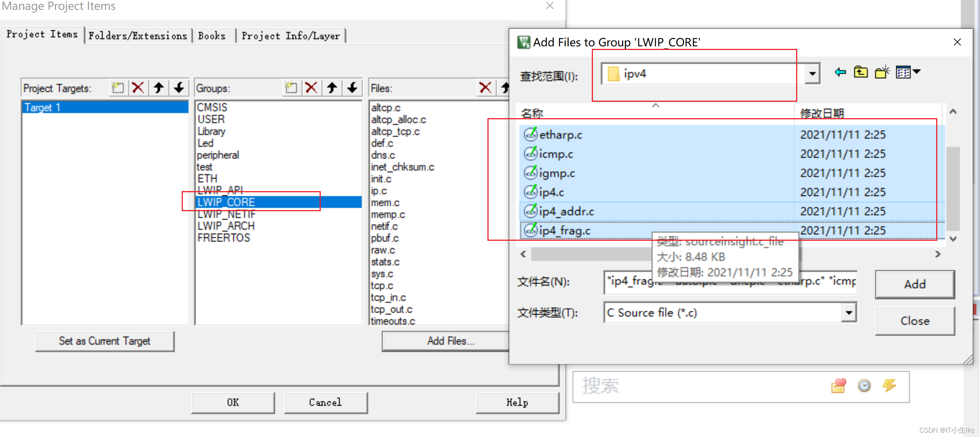Screen dimensions: 980x437
Task: Move LWIP_CORE group up using arrow icon
Action: pos(332,88)
